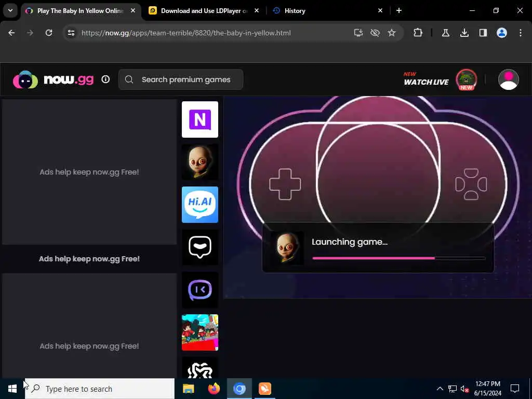Open the live stream avatar with NEW badge
The height and width of the screenshot is (399, 532).
466,79
